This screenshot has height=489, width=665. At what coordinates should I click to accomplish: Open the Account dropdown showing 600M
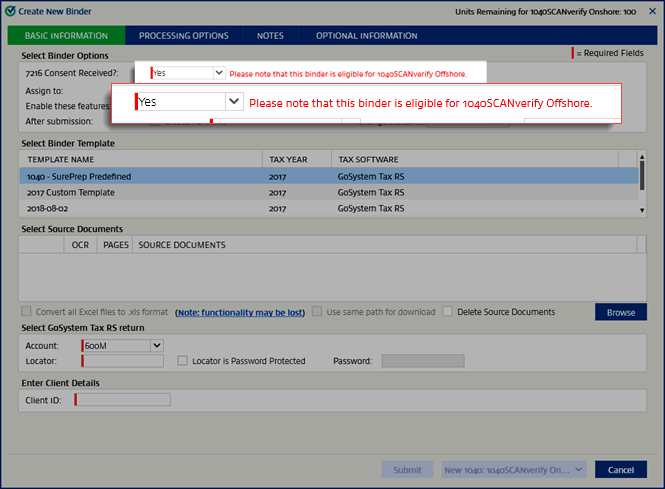pos(155,345)
